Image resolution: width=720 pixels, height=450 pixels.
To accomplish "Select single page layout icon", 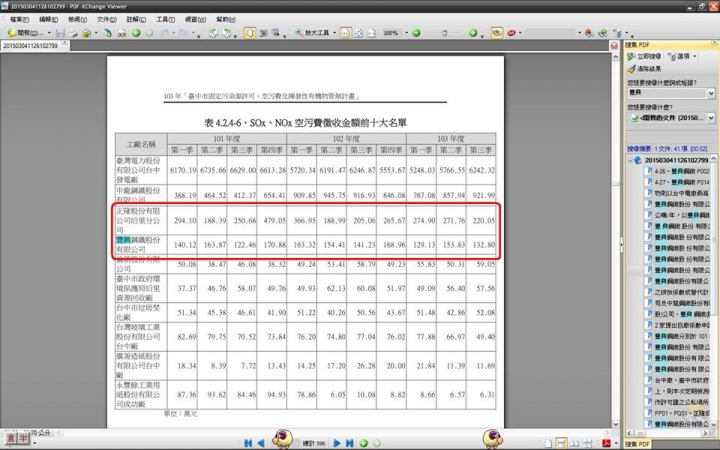I will click(548, 444).
